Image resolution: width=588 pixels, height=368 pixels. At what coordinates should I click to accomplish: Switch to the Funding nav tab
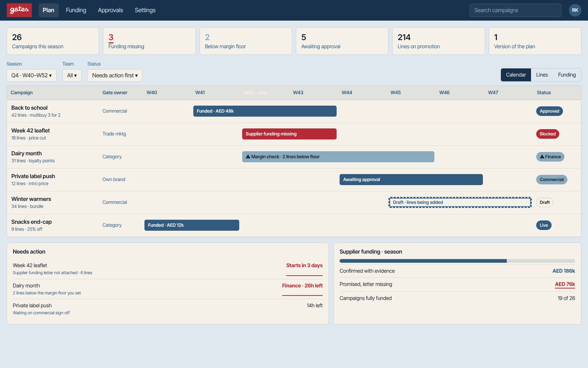pos(76,10)
